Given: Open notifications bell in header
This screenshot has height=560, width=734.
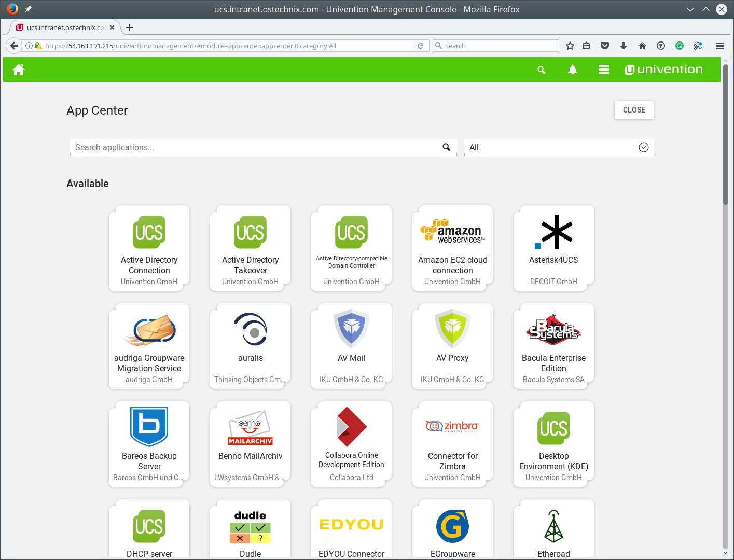Looking at the screenshot, I should click(x=573, y=69).
